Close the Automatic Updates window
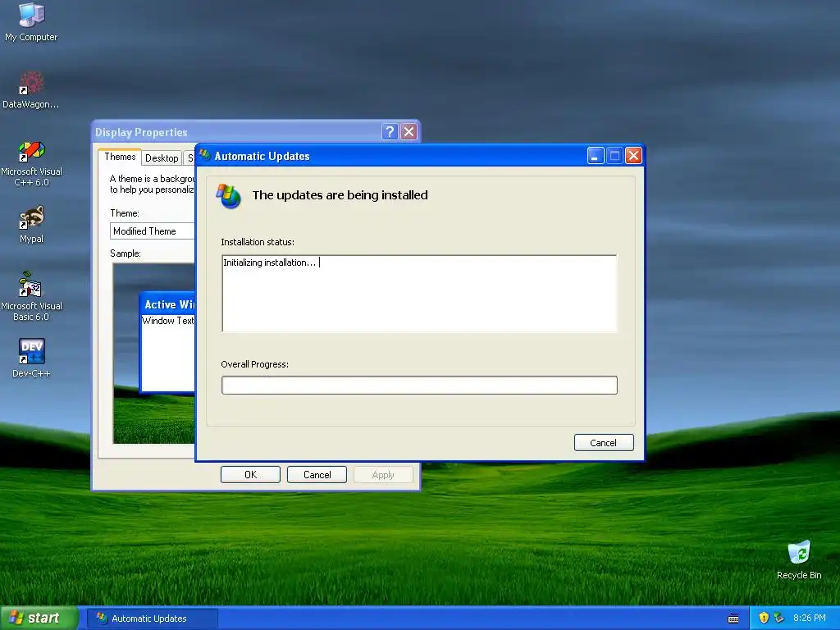Image resolution: width=840 pixels, height=630 pixels. coord(633,156)
